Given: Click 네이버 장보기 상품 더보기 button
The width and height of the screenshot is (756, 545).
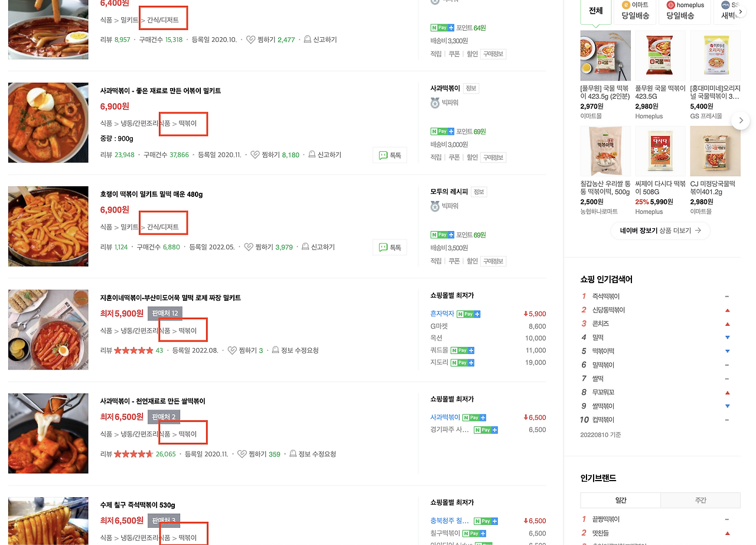Looking at the screenshot, I should point(660,232).
